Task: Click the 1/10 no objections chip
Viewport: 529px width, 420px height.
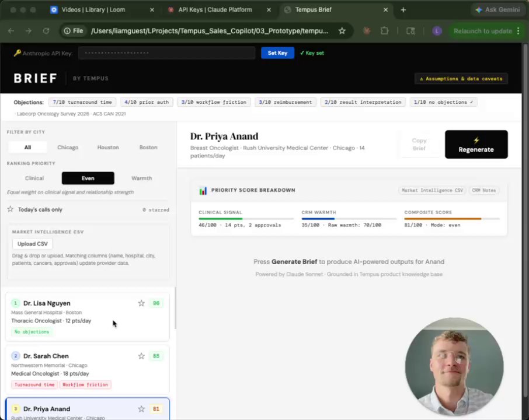Action: pos(443,102)
